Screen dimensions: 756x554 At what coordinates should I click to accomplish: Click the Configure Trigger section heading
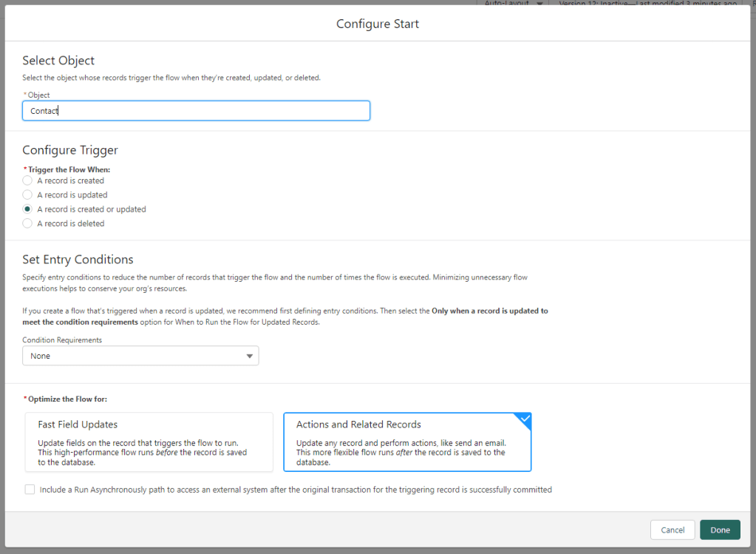click(x=70, y=150)
